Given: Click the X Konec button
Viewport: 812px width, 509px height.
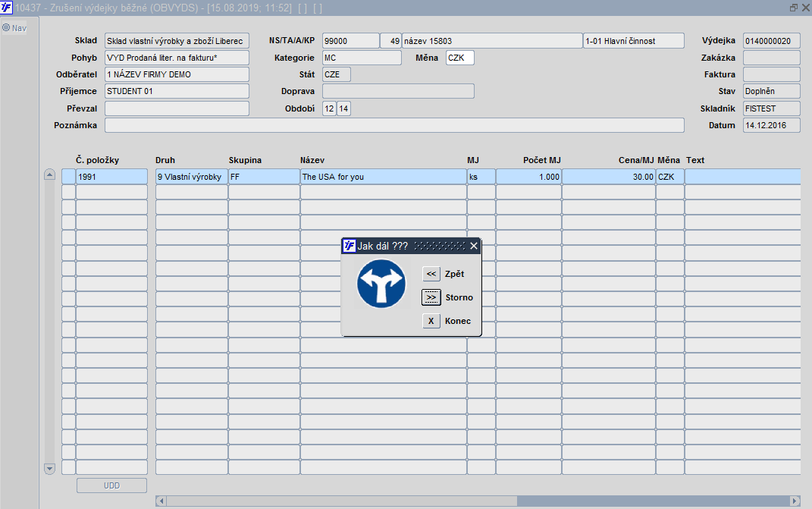Looking at the screenshot, I should coord(431,321).
